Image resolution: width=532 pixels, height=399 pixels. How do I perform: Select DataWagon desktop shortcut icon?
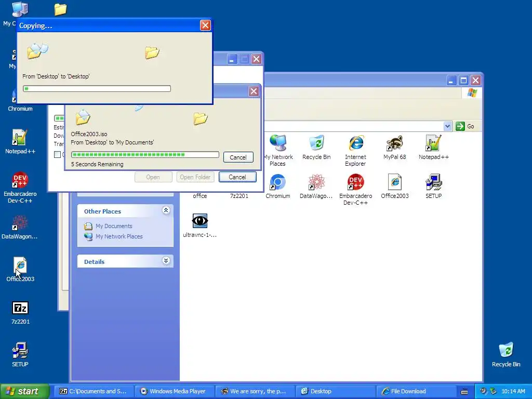(x=20, y=227)
